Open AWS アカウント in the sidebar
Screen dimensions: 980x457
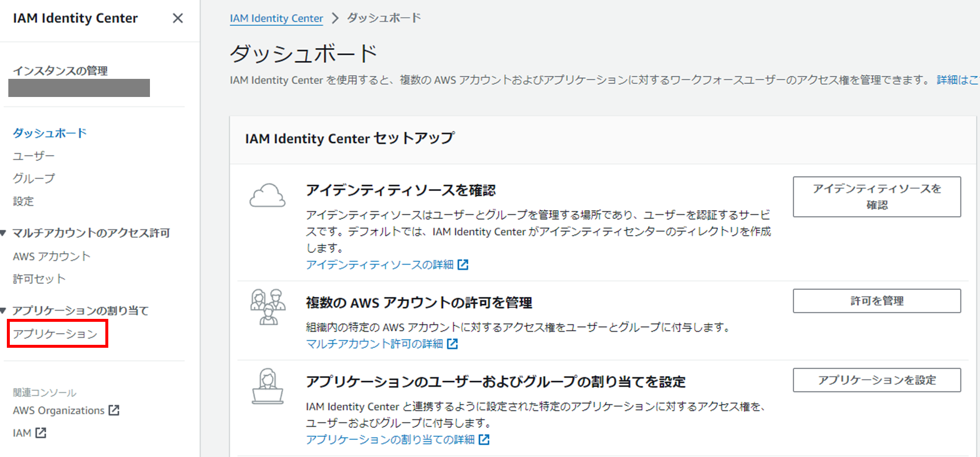pyautogui.click(x=51, y=256)
